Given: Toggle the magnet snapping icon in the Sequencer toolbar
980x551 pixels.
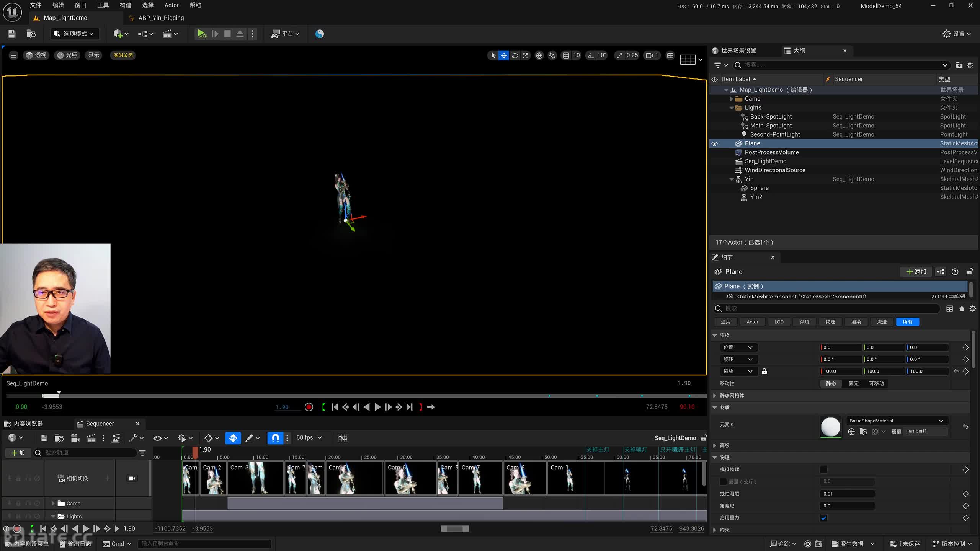Looking at the screenshot, I should coord(275,438).
